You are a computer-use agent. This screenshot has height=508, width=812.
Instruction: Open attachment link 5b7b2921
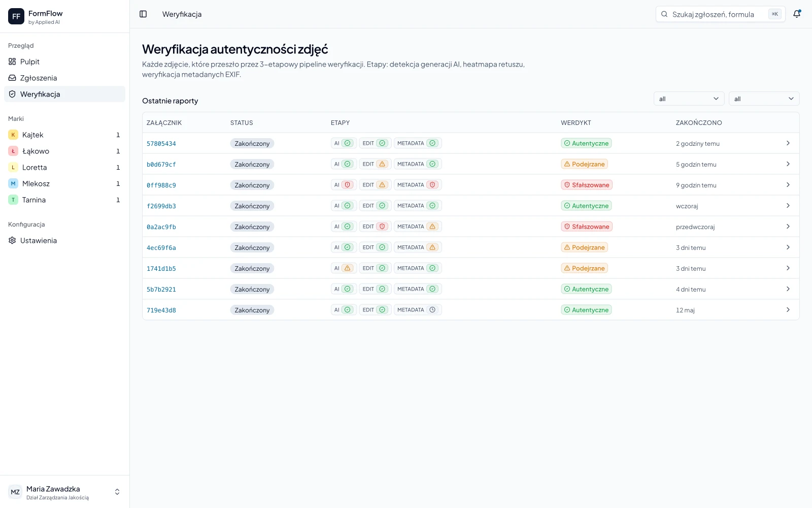pos(161,290)
